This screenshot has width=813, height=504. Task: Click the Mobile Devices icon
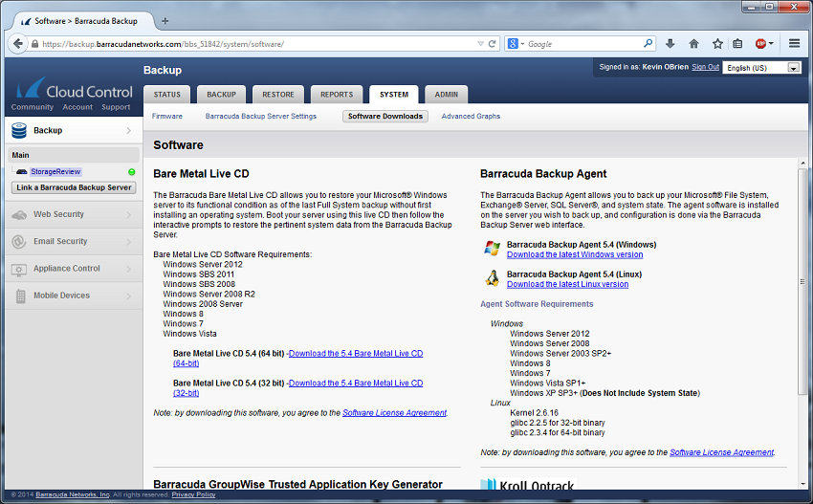pyautogui.click(x=21, y=296)
